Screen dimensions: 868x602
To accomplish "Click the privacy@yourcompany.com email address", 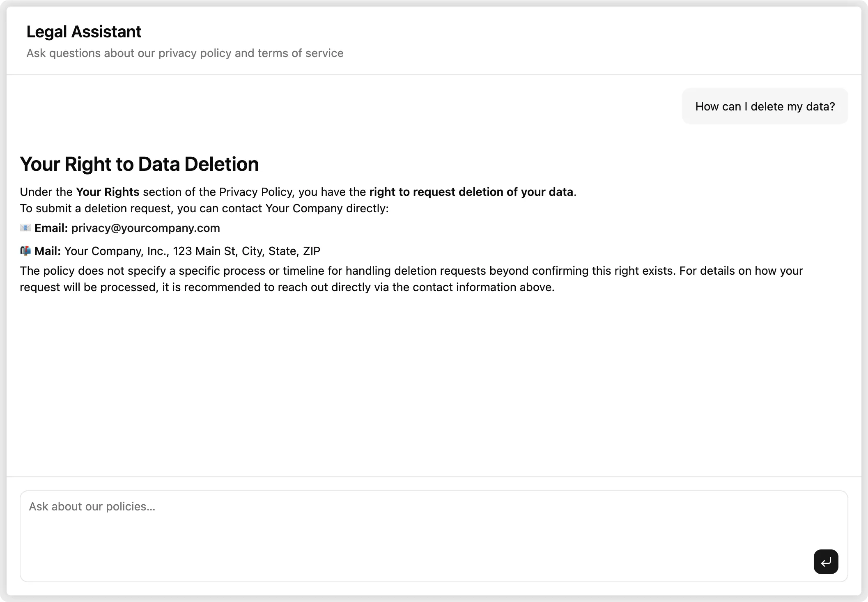I will point(145,228).
